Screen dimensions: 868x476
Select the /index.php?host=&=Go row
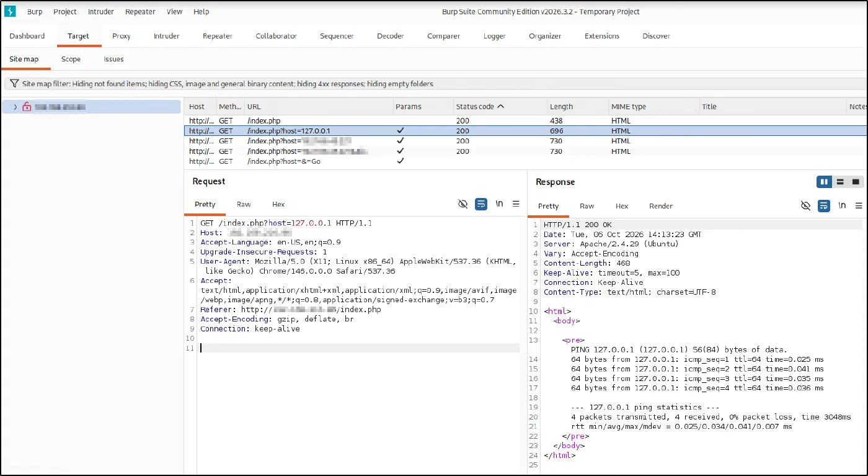pyautogui.click(x=526, y=161)
